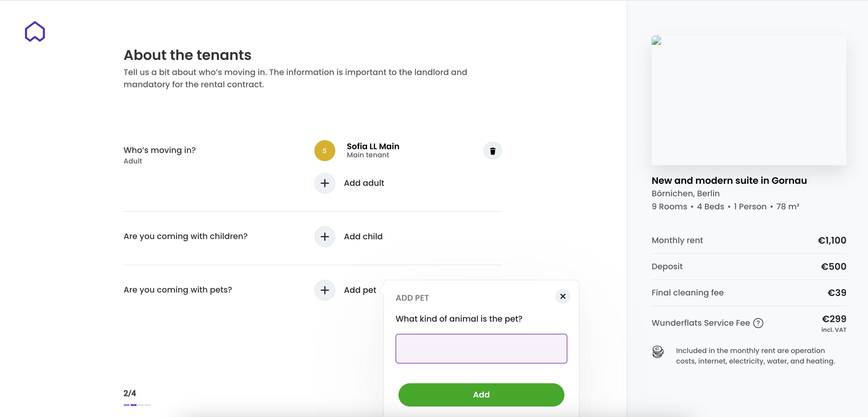
Task: Click the Monthly rent amount €1,100
Action: click(832, 240)
